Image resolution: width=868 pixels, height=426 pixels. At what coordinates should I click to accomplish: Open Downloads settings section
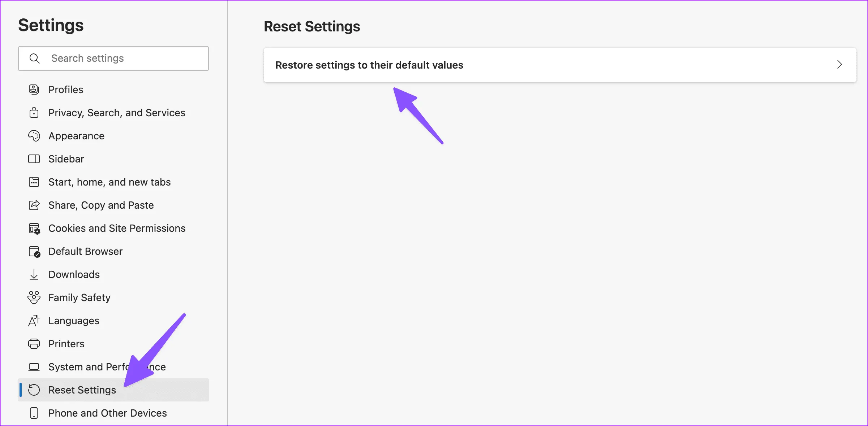[x=74, y=274]
